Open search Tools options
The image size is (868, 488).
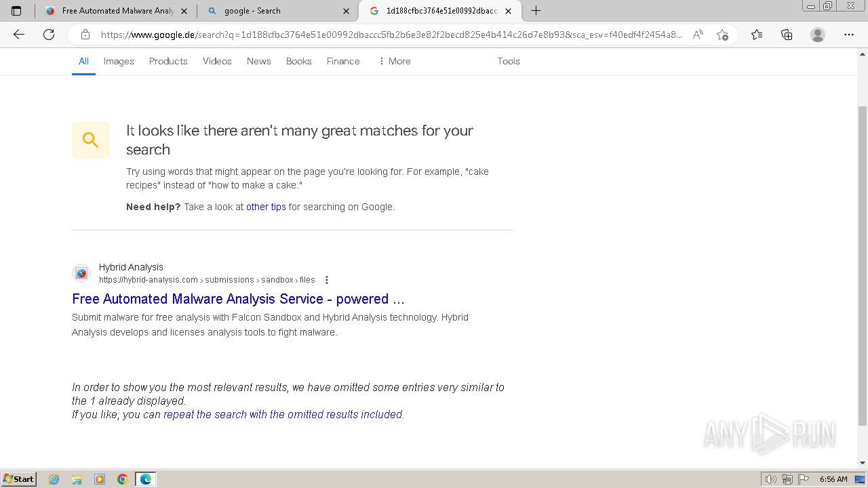509,61
